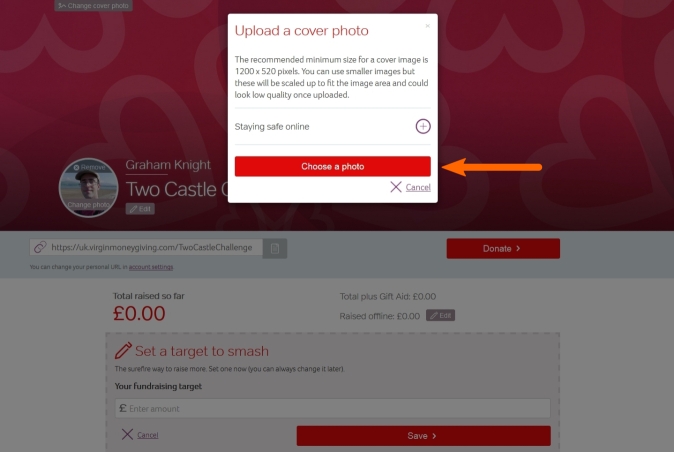Edit the page title with pencil Edit
674x452 pixels.
(x=140, y=209)
